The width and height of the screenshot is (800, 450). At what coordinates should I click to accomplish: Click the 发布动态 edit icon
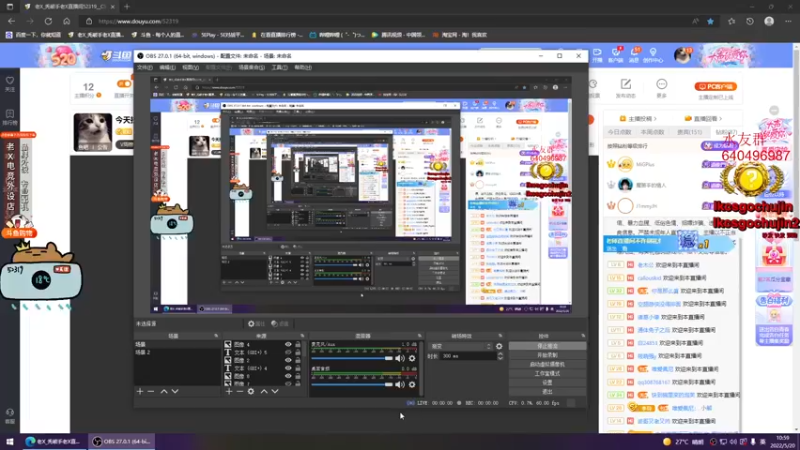[626, 84]
